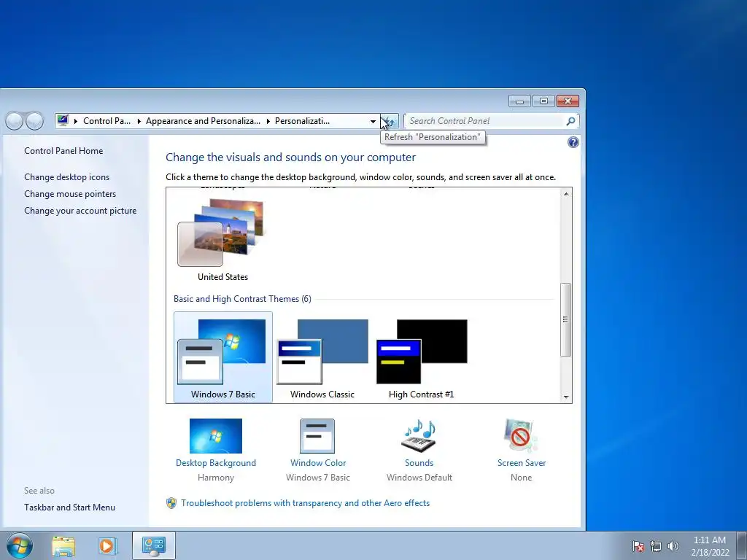Expand arrow before Control Panel breadcrumb
Image resolution: width=747 pixels, height=560 pixels.
coord(76,121)
